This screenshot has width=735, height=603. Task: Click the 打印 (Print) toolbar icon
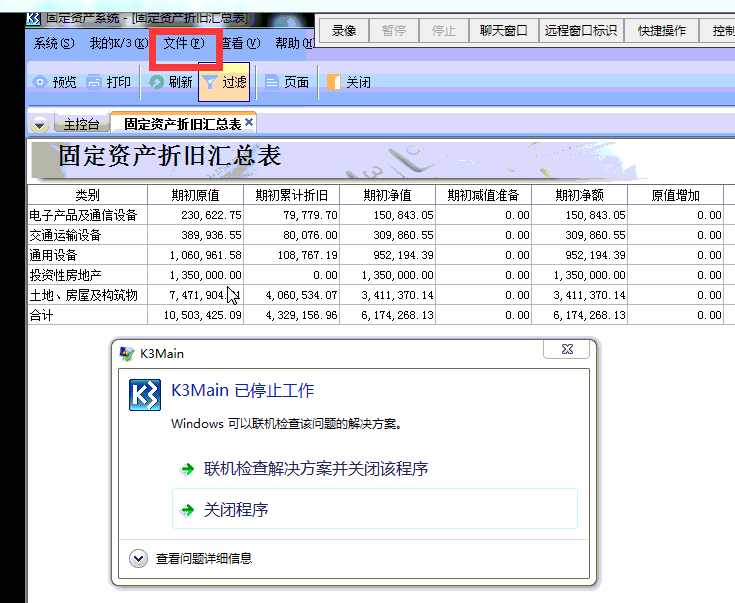(94, 83)
